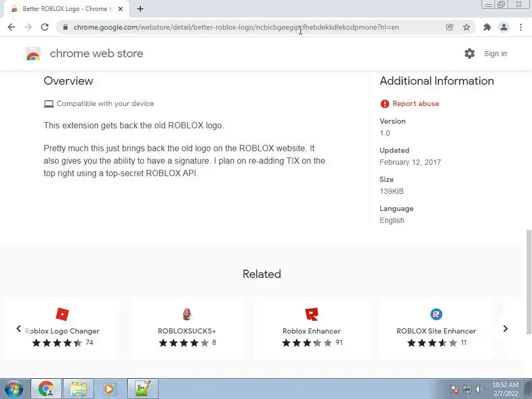Click the Related section heading

click(x=262, y=274)
